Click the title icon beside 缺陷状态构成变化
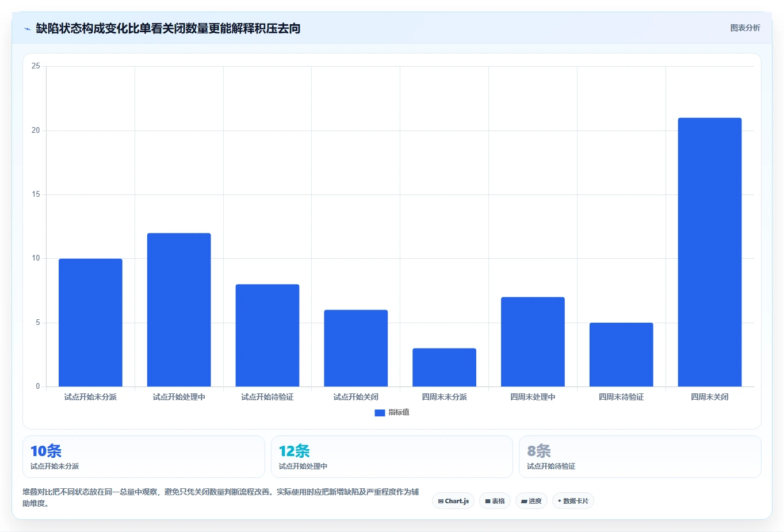Image resolution: width=784 pixels, height=532 pixels. (27, 29)
